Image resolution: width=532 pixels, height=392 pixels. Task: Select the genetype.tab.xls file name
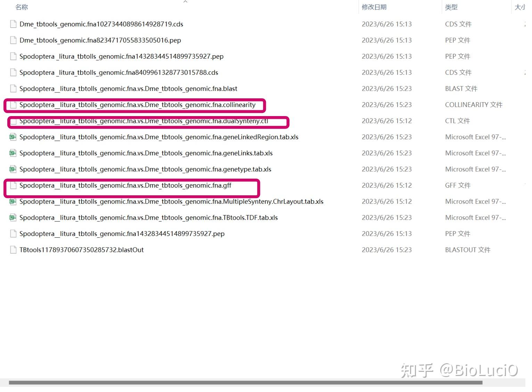pos(145,169)
